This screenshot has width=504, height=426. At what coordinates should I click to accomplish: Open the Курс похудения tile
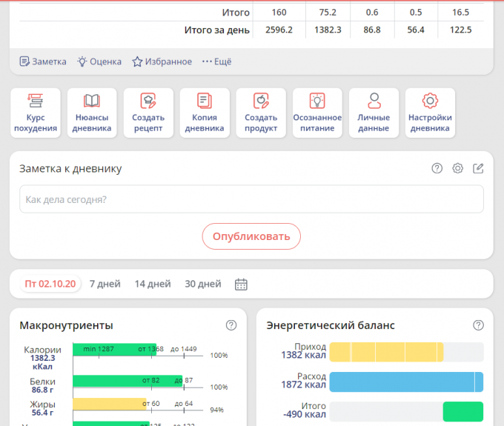pyautogui.click(x=36, y=113)
